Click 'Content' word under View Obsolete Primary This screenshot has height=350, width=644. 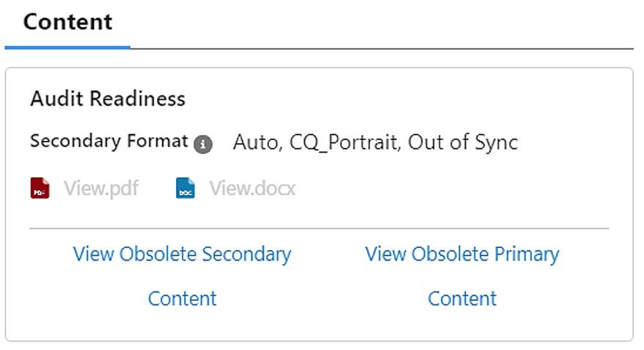click(462, 299)
